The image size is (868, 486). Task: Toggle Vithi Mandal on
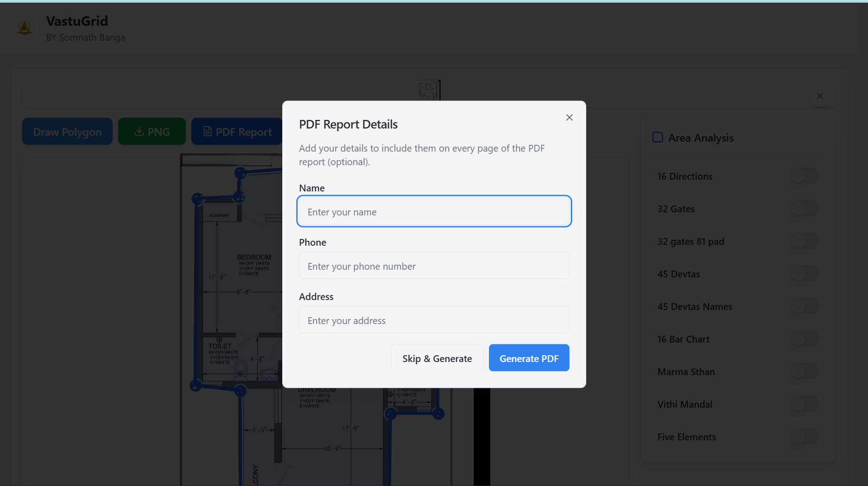805,404
